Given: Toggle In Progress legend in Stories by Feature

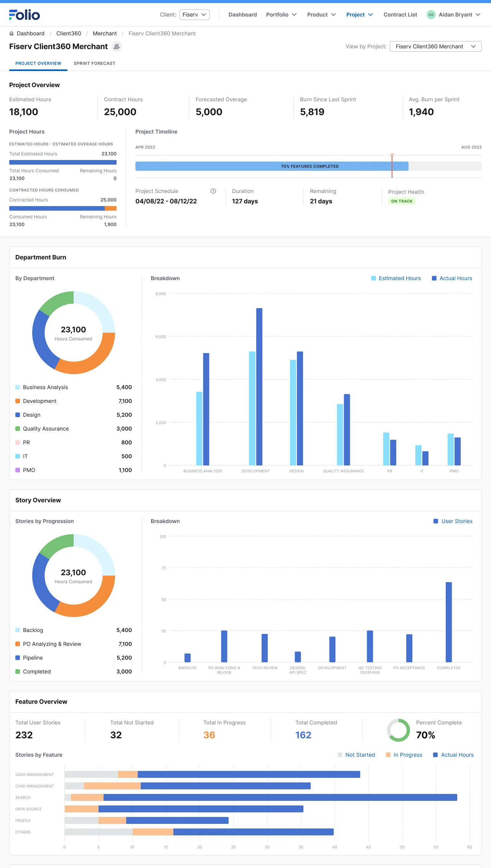Looking at the screenshot, I should tap(404, 755).
